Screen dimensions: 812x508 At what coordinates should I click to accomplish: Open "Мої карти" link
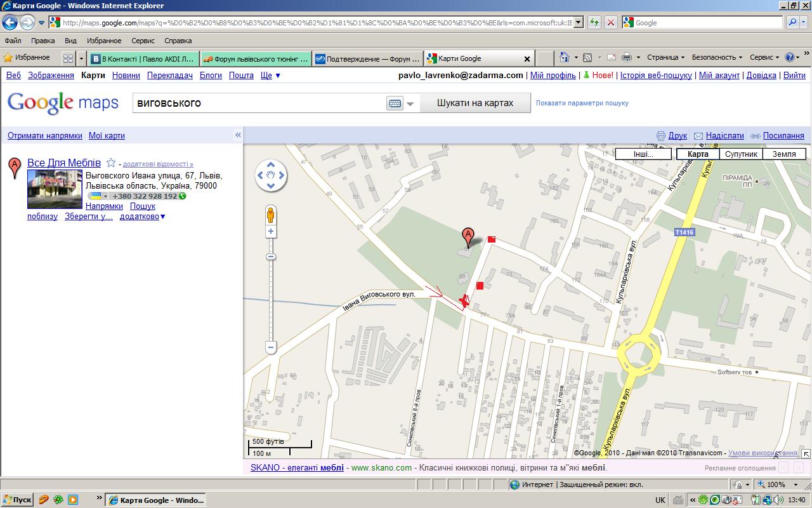point(107,135)
